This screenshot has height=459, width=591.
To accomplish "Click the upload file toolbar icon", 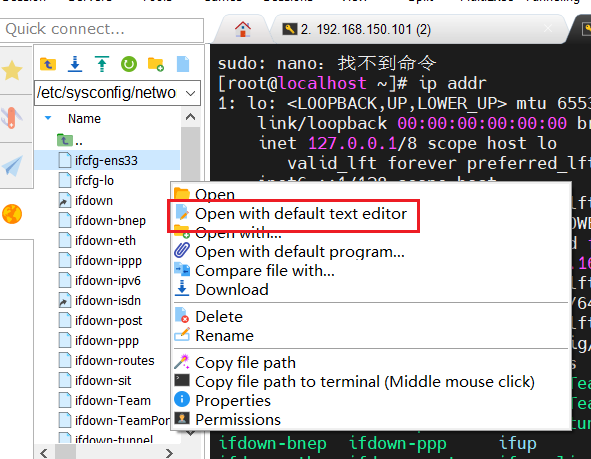I will coord(102,64).
